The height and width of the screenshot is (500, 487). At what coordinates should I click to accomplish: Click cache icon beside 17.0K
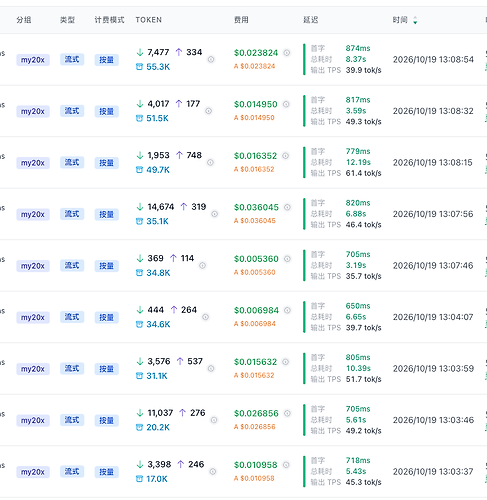click(139, 479)
